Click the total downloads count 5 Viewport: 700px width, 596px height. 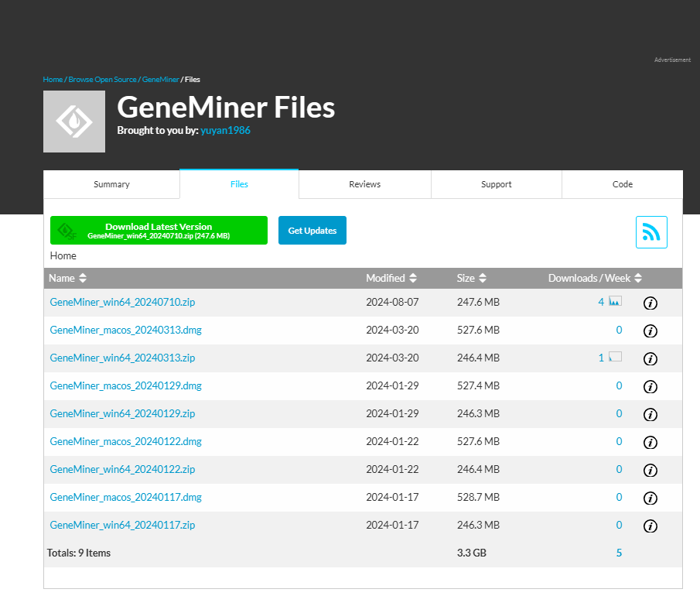click(x=619, y=553)
